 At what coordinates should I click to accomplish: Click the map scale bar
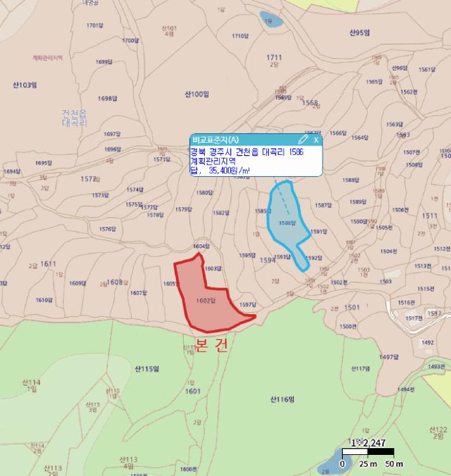(368, 452)
